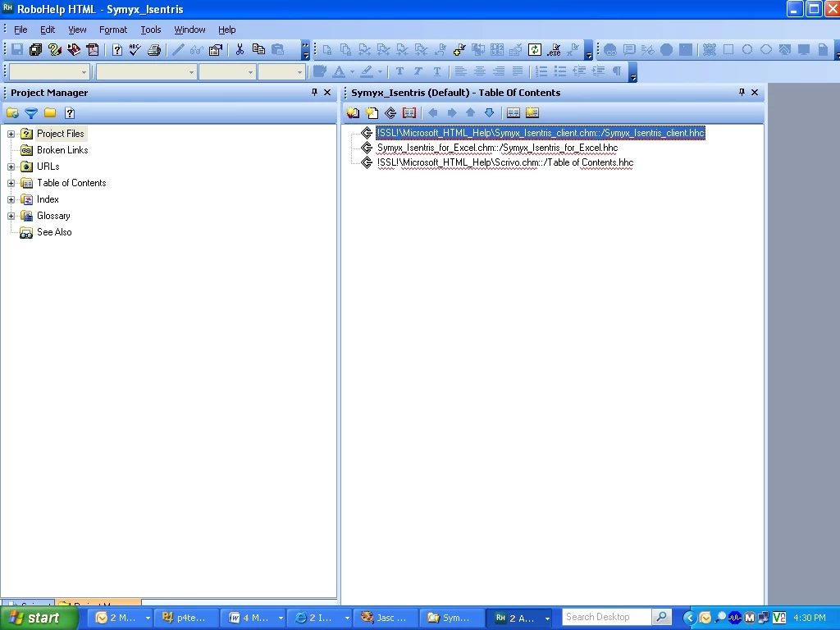Select Broken Links in Project Manager

[x=62, y=150]
